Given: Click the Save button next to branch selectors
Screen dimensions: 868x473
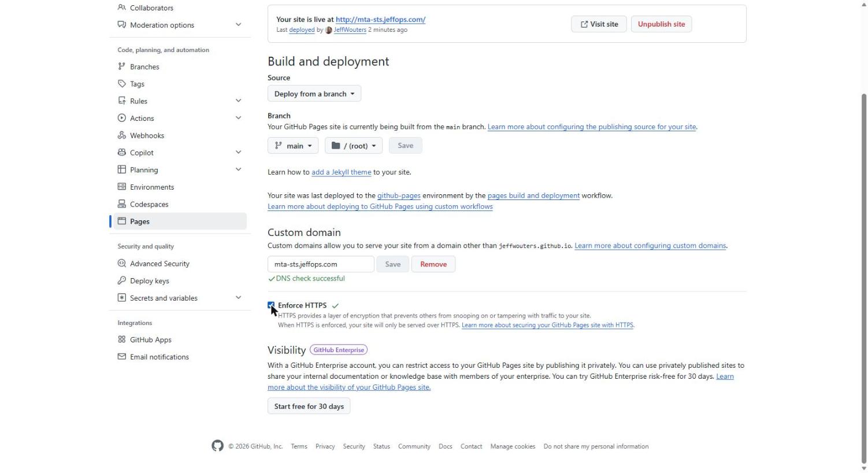Looking at the screenshot, I should [x=406, y=146].
